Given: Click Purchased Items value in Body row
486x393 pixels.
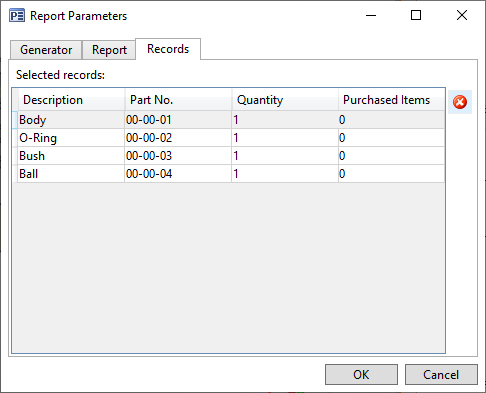Looking at the screenshot, I should (392, 120).
